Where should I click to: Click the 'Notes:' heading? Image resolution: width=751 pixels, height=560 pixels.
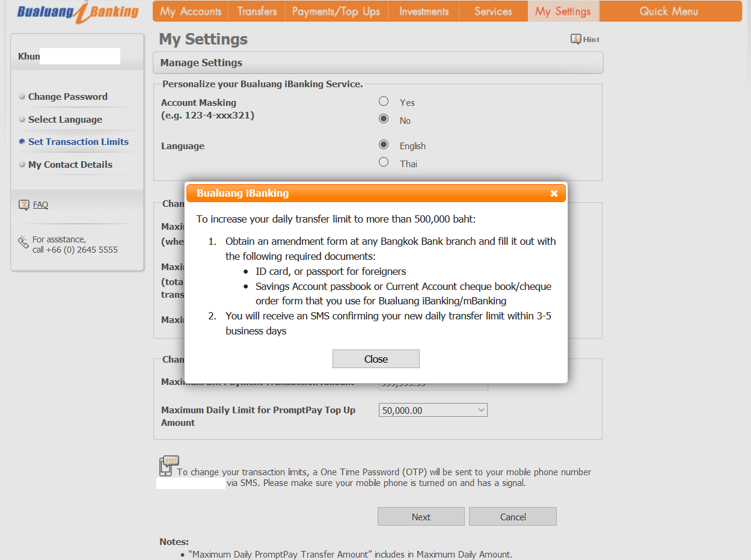(174, 542)
